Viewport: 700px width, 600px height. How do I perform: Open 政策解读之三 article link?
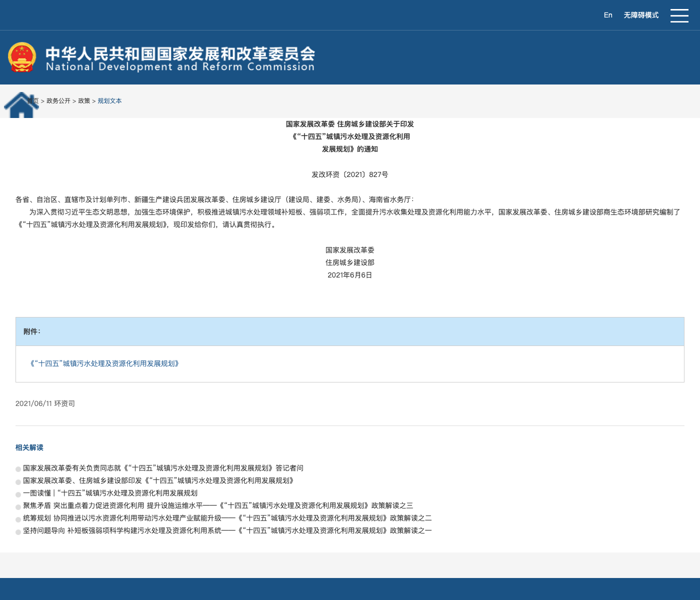pos(218,505)
